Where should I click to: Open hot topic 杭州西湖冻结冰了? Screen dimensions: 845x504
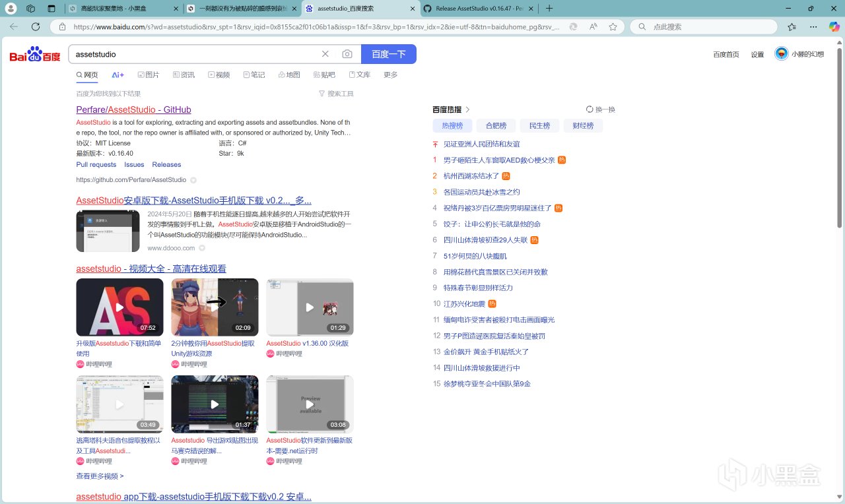[x=471, y=176]
